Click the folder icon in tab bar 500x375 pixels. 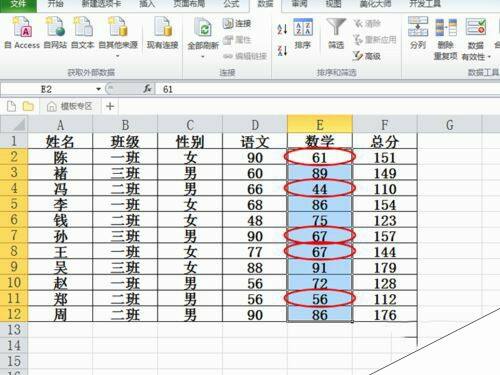point(28,106)
